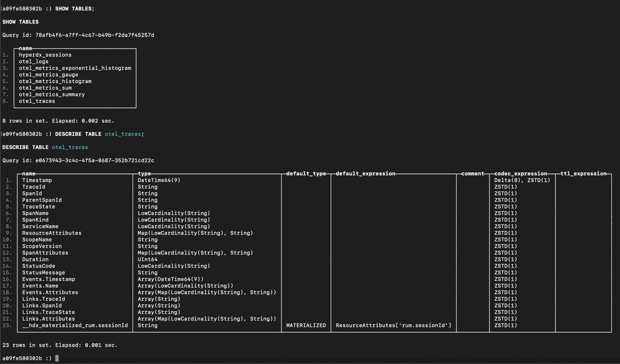The width and height of the screenshot is (620, 364).
Task: Select Events.Attributes row name
Action: point(50,292)
